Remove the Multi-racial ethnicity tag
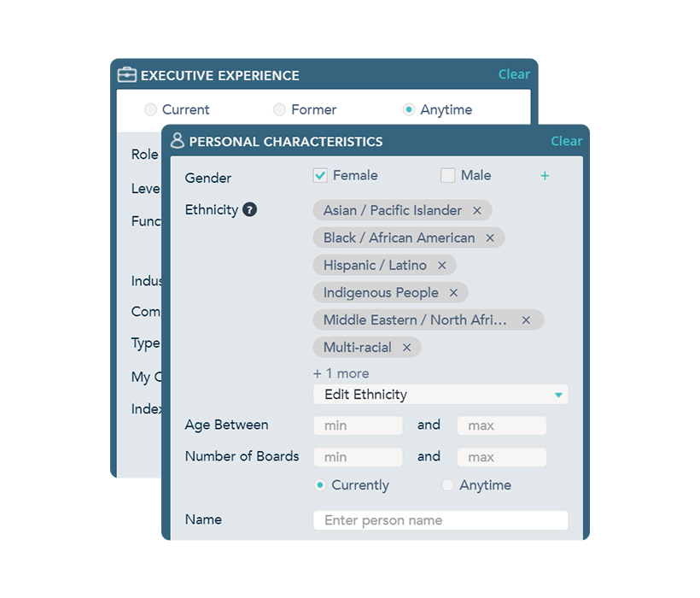Image resolution: width=700 pixels, height=598 pixels. coord(407,347)
